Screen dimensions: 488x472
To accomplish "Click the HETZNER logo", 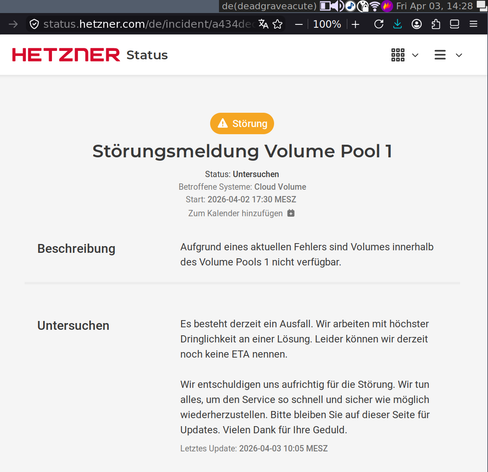I will click(66, 55).
